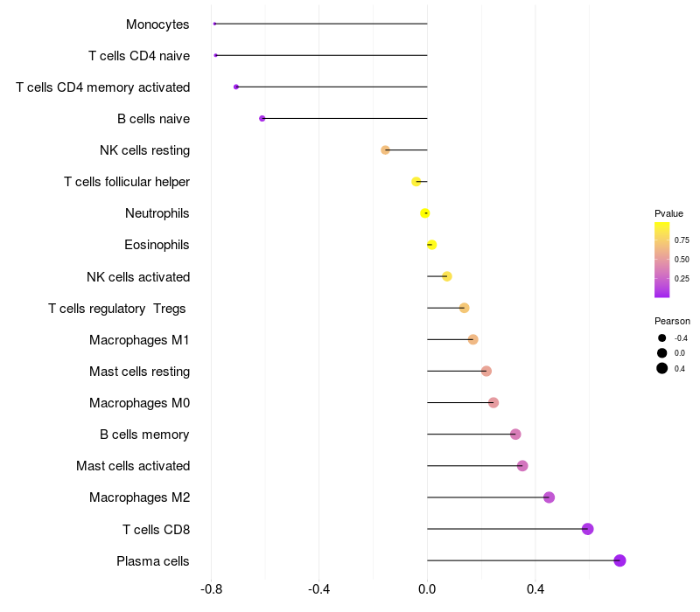Click the Pearson 0.0 legend circle
Image resolution: width=700 pixels, height=612 pixels.
click(x=662, y=353)
